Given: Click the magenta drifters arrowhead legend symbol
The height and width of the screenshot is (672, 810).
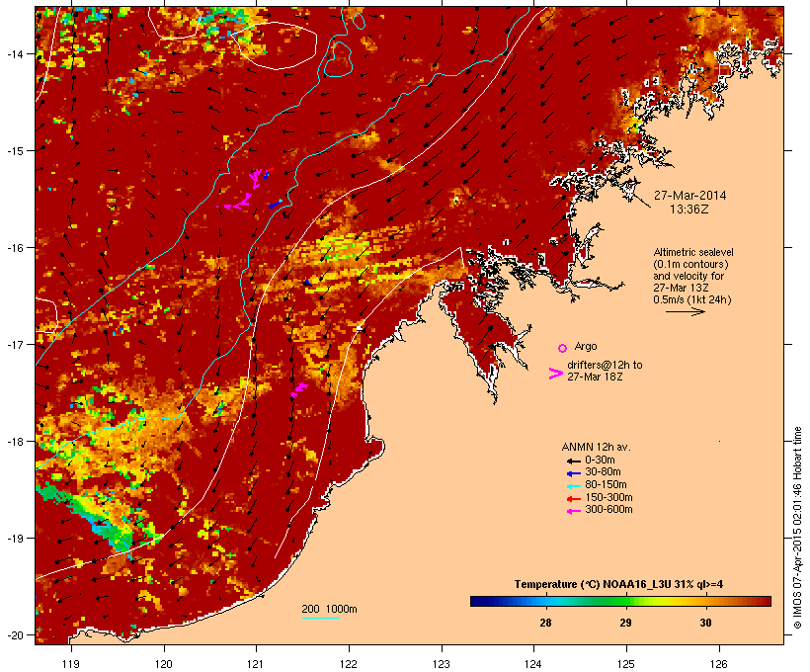Looking at the screenshot, I should pyautogui.click(x=555, y=374).
